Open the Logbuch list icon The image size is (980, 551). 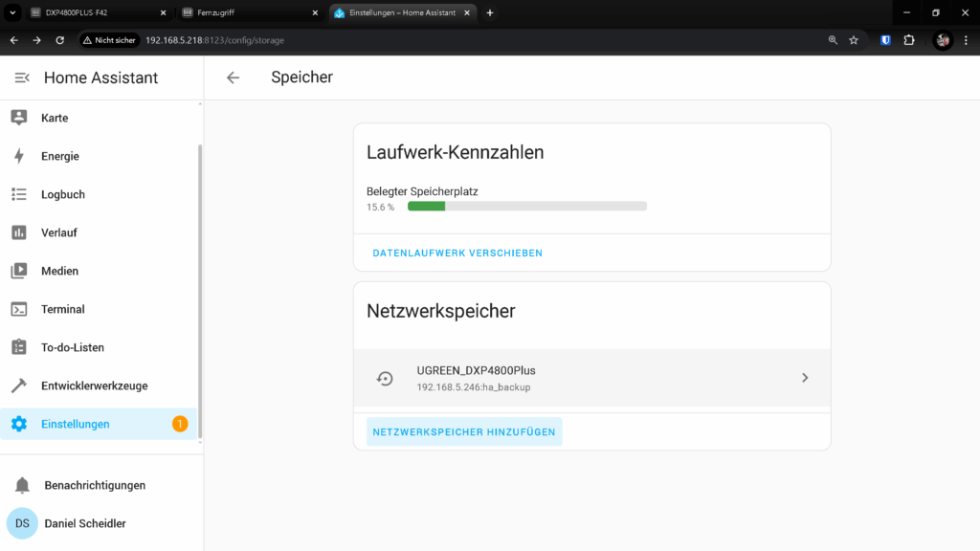(19, 194)
